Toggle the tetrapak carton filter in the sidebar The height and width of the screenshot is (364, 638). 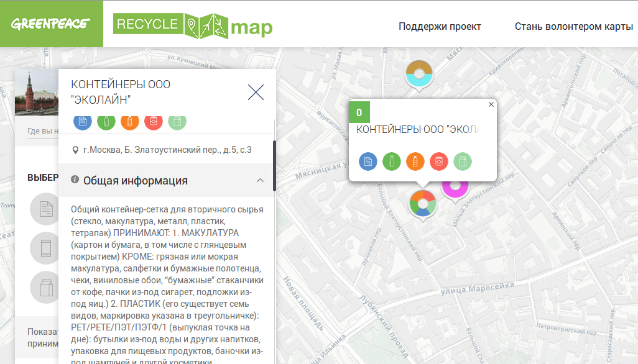point(45,287)
